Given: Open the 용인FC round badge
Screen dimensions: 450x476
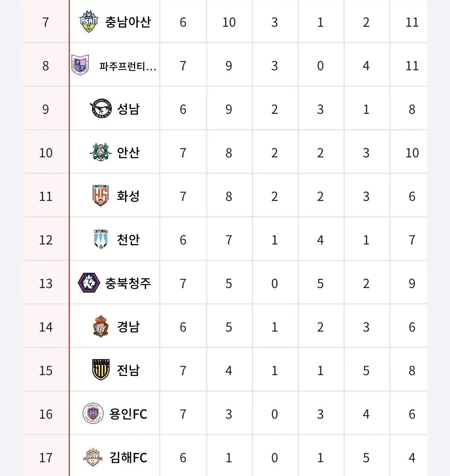Looking at the screenshot, I should [x=93, y=414].
